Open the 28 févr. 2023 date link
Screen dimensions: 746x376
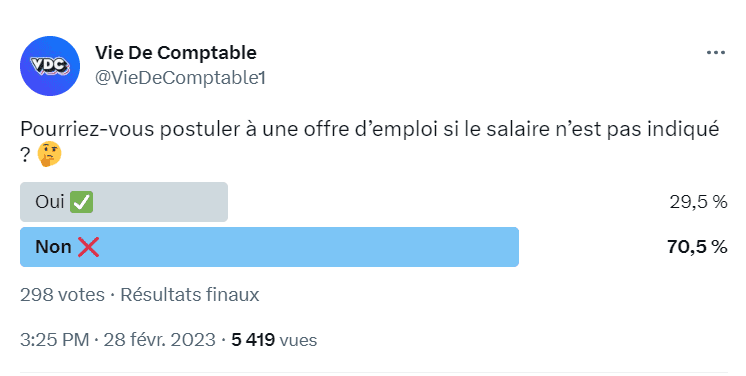159,340
